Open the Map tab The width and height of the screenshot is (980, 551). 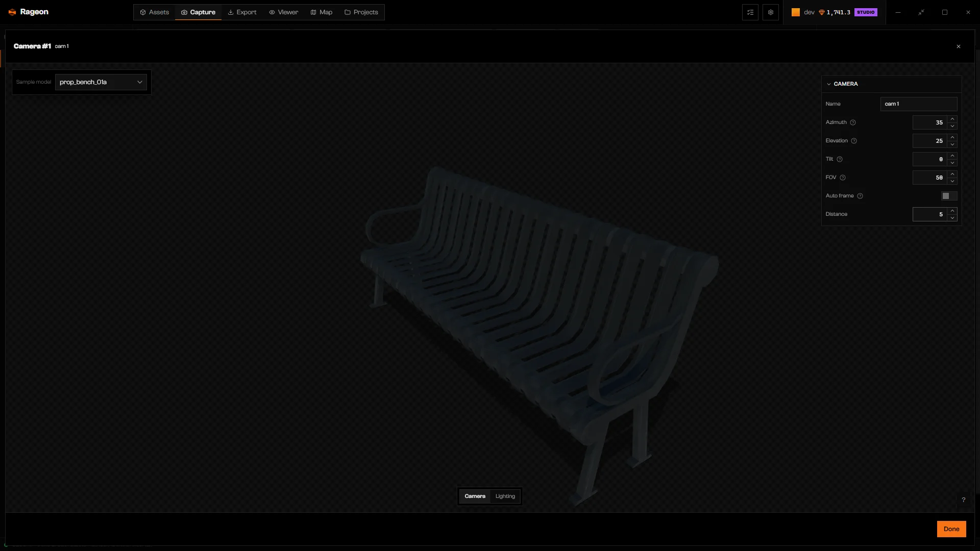[x=321, y=12]
